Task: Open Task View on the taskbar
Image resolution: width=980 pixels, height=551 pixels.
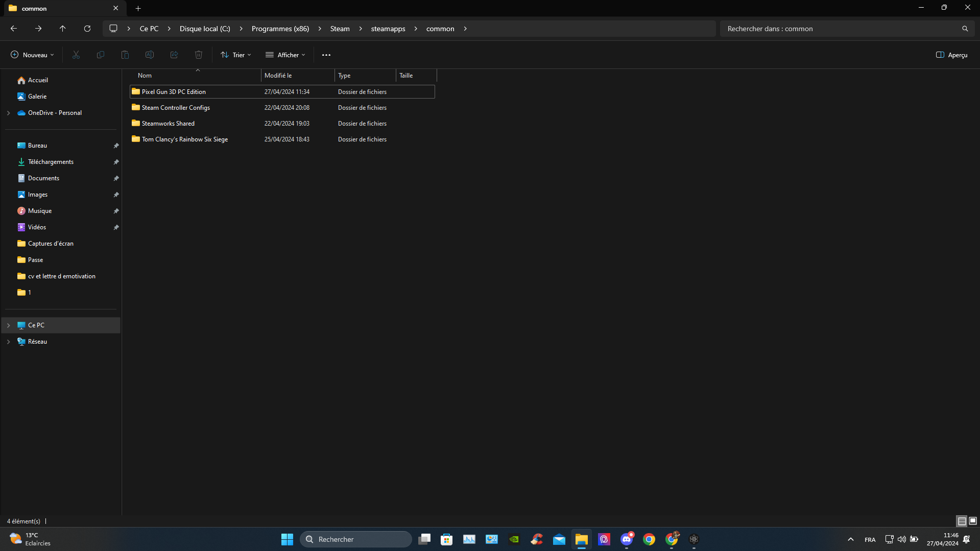Action: tap(424, 539)
